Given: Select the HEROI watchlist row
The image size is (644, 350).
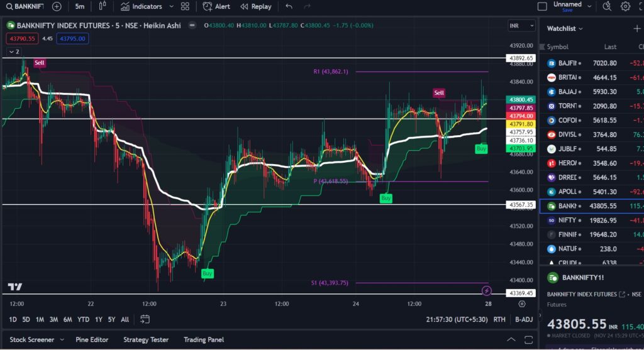Looking at the screenshot, I should [591, 163].
